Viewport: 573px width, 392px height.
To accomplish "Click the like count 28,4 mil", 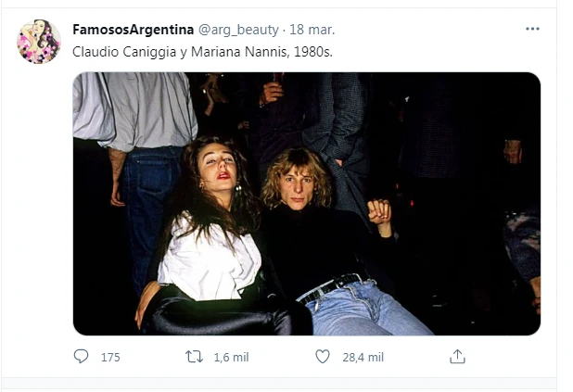I will [363, 358].
